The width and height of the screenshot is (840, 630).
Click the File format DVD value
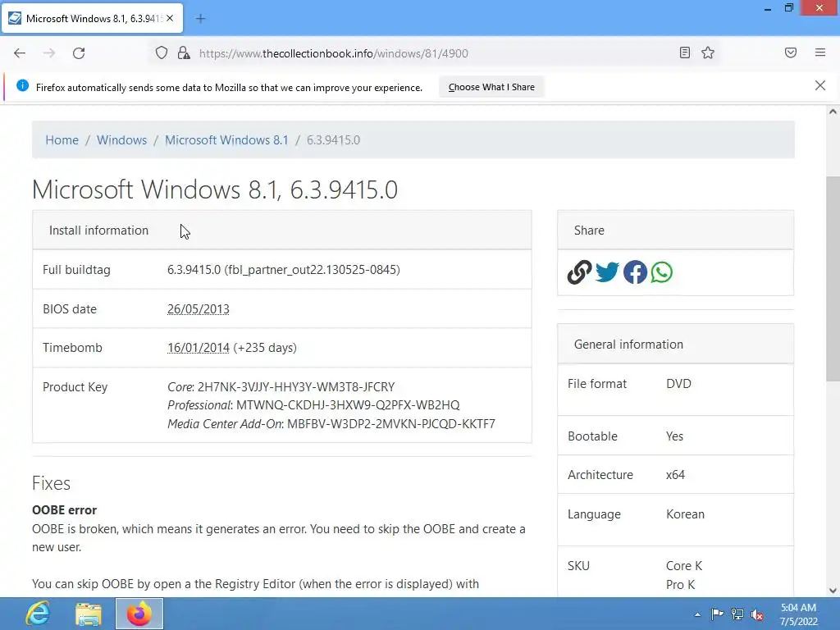click(x=678, y=384)
